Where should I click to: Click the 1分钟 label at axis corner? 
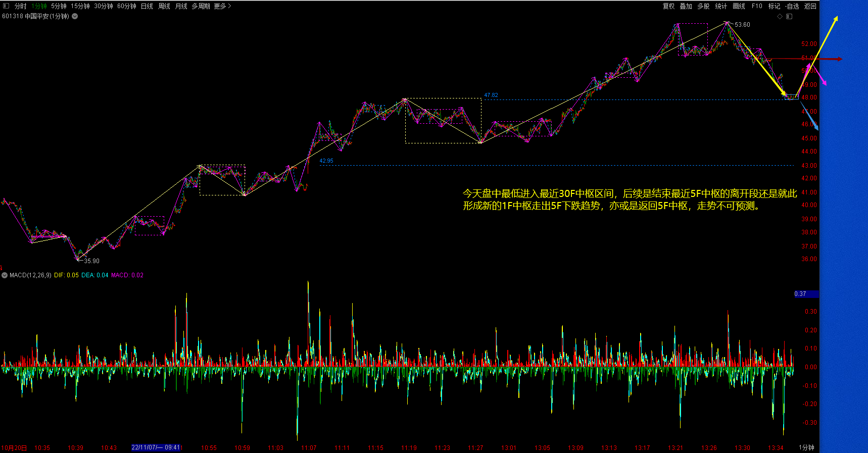pos(806,447)
